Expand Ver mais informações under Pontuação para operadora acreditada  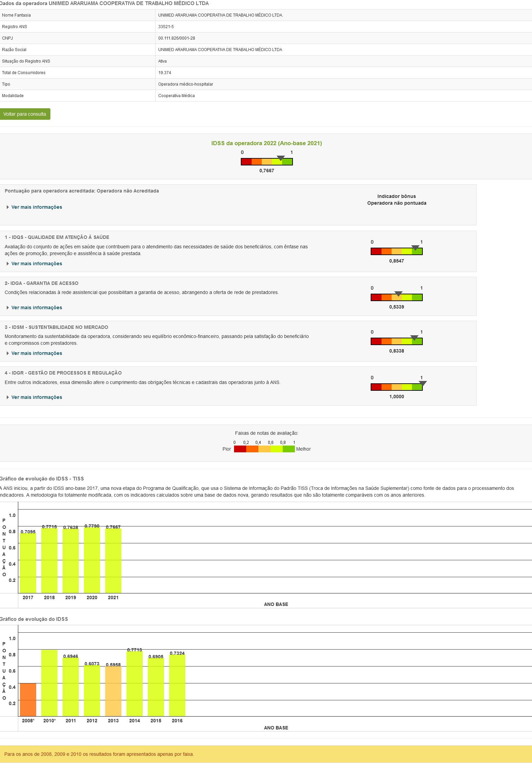pos(37,207)
